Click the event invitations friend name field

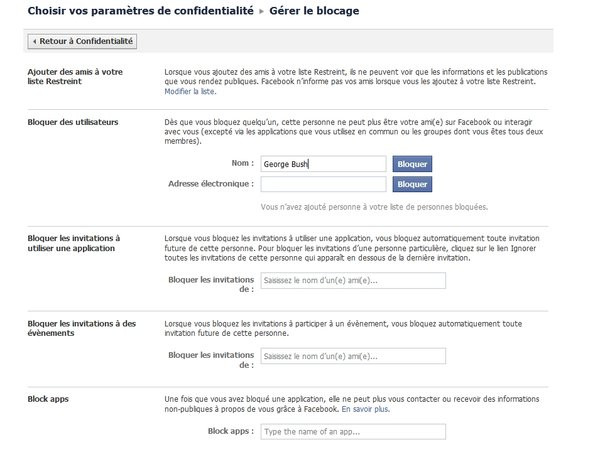353,356
